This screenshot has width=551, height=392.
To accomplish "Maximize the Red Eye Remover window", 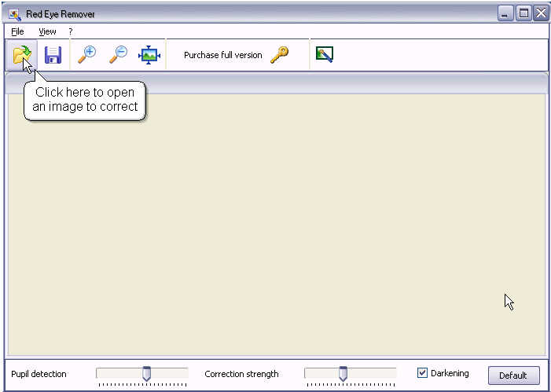I will (x=523, y=14).
